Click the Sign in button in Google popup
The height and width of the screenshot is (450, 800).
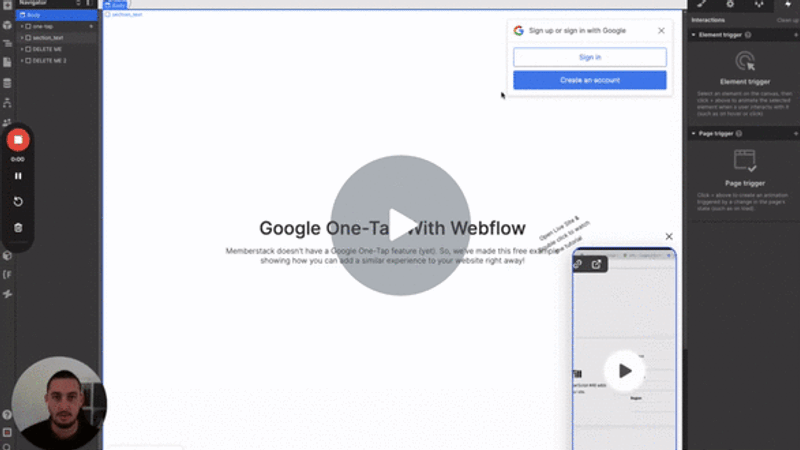(589, 57)
